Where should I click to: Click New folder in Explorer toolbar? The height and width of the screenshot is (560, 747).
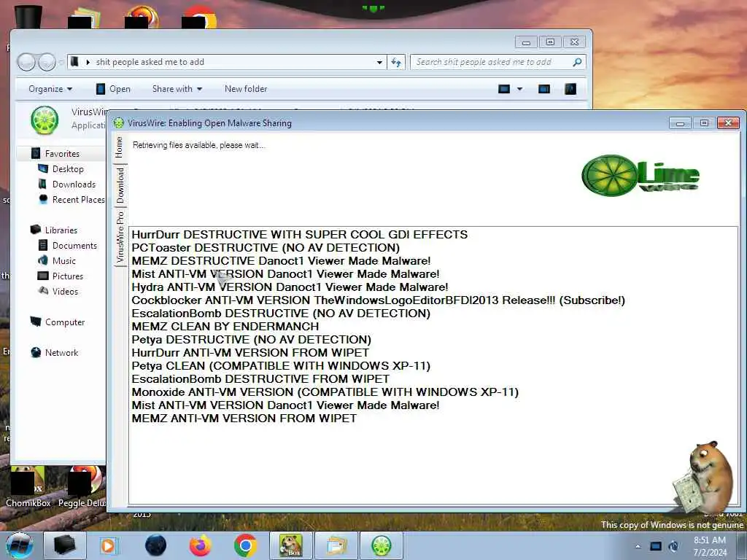(x=246, y=89)
